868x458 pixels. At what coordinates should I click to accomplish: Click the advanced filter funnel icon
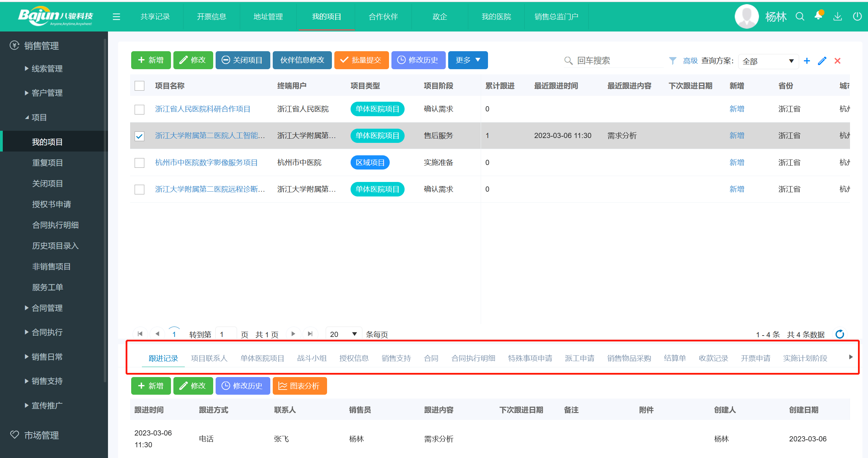(x=672, y=61)
